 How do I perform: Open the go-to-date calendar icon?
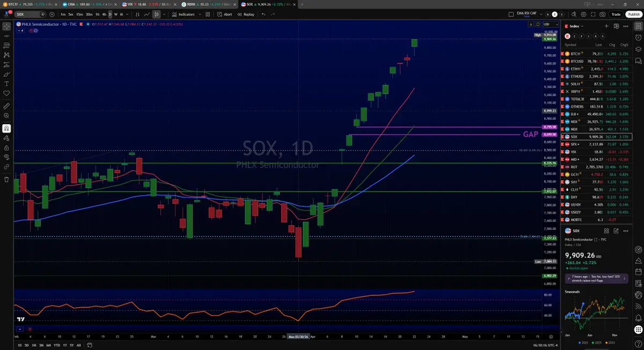coord(89,345)
